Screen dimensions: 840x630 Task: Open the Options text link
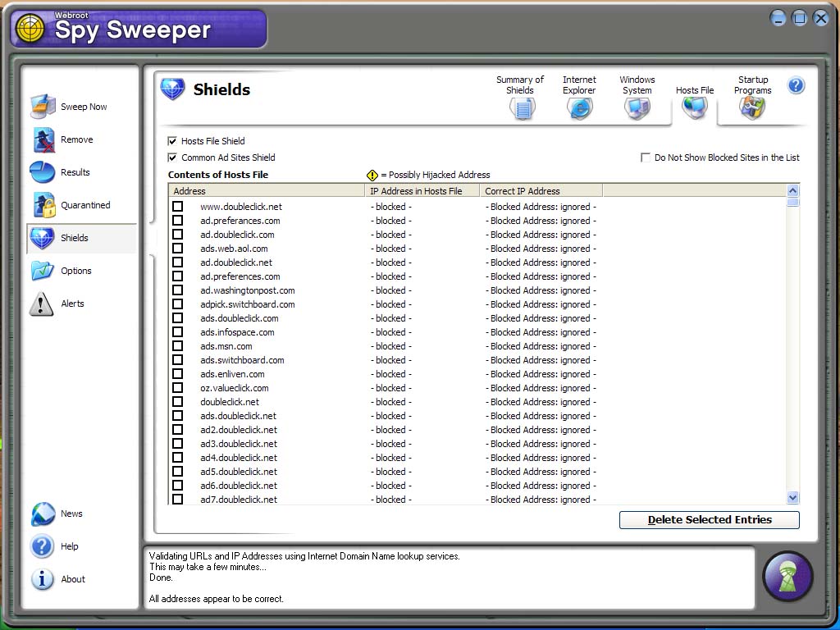point(76,271)
